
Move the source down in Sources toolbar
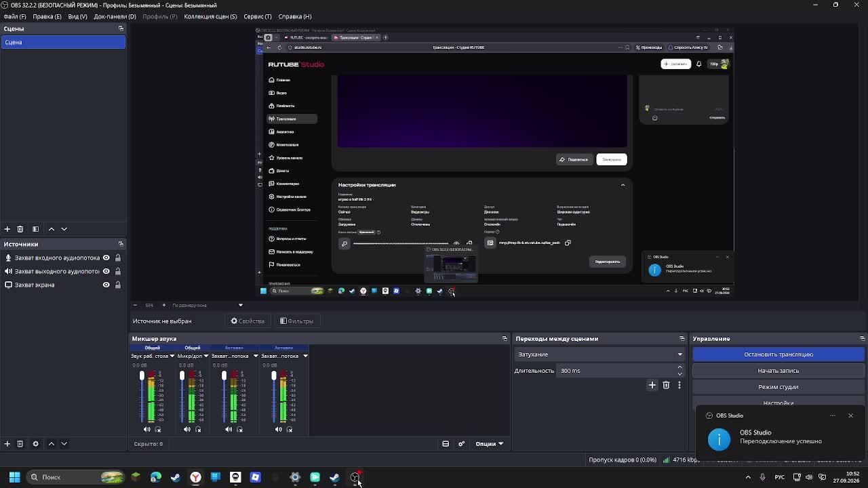[64, 444]
